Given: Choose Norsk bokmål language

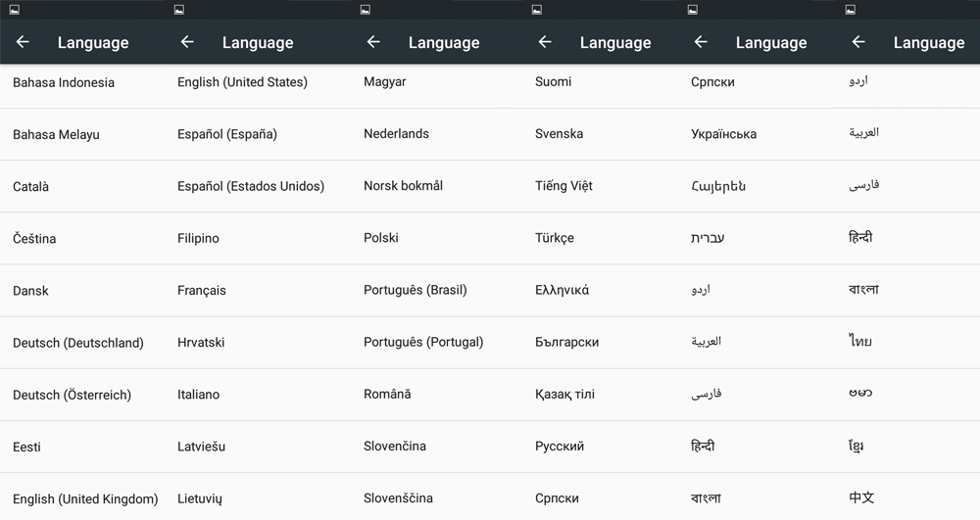Looking at the screenshot, I should point(403,186).
